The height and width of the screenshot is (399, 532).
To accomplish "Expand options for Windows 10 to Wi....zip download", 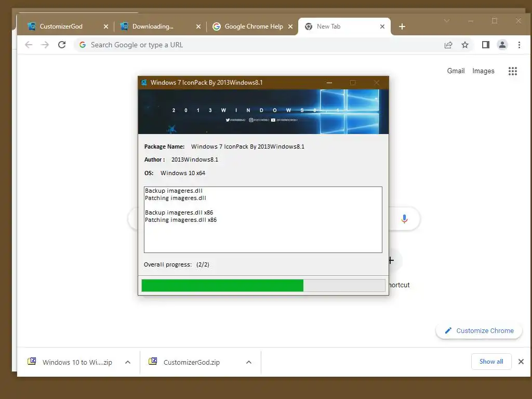I will 128,362.
